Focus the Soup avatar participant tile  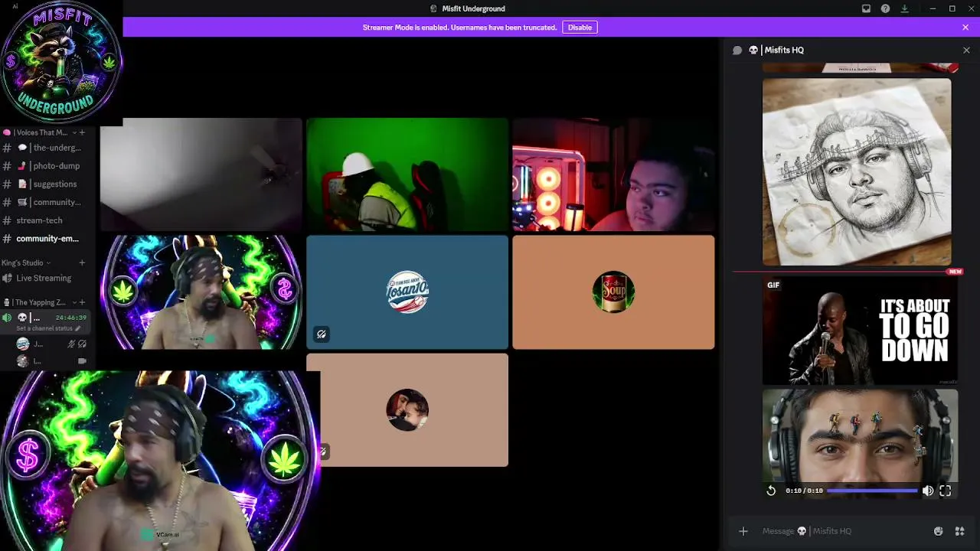613,292
